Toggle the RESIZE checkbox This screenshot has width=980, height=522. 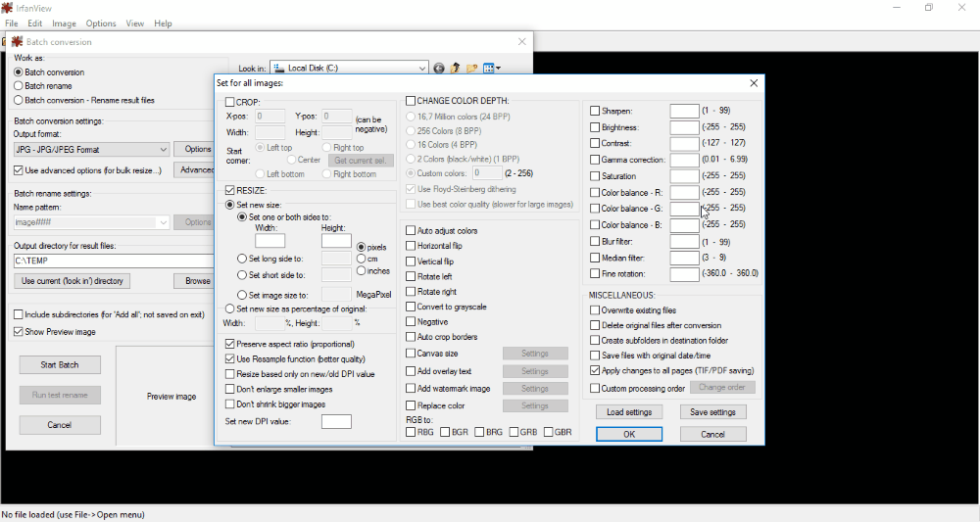point(230,190)
